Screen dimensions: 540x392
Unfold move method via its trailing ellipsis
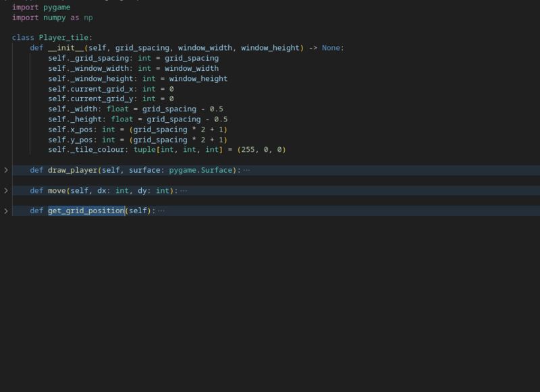point(184,190)
